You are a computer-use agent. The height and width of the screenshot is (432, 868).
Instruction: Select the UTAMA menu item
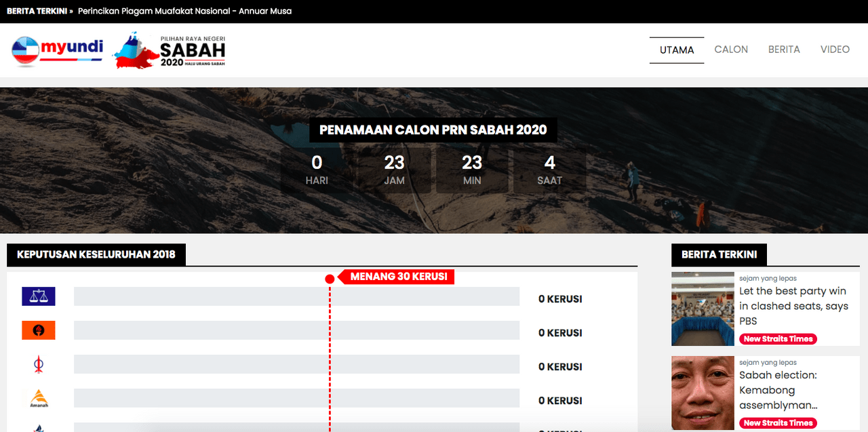(676, 49)
